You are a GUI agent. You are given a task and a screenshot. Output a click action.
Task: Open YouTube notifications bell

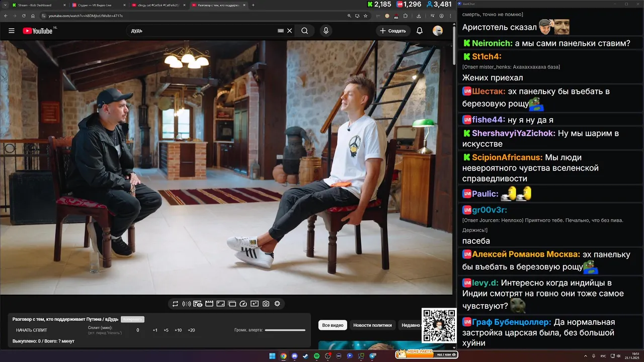tap(419, 31)
